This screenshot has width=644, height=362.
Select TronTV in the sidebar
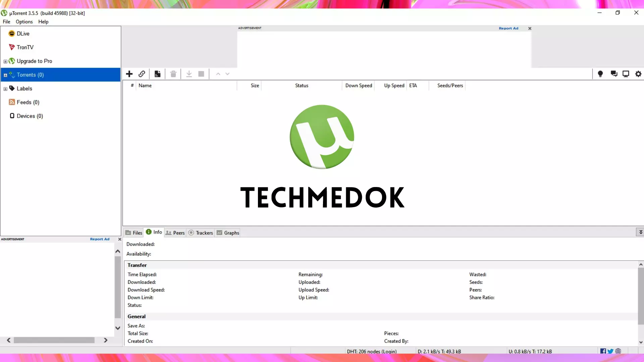click(60, 47)
